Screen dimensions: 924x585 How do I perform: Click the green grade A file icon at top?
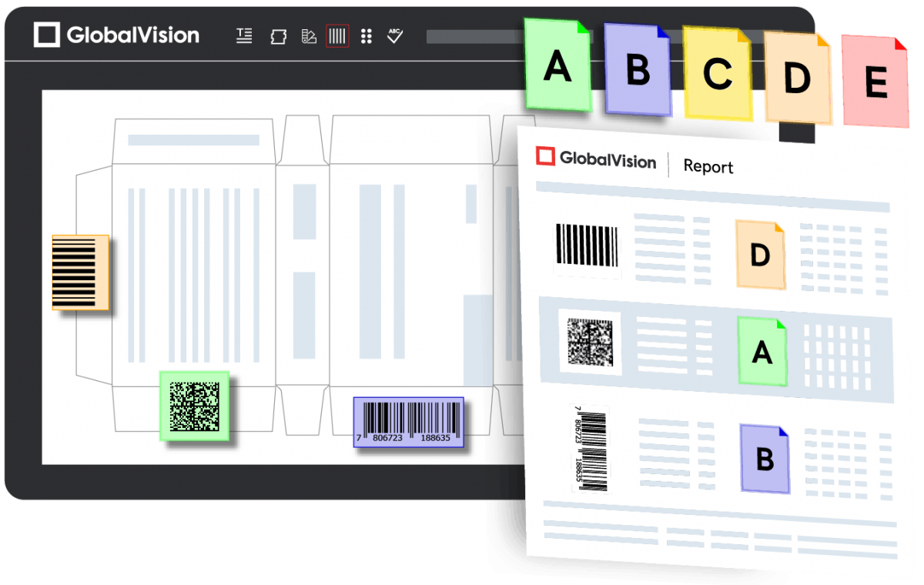coord(558,65)
